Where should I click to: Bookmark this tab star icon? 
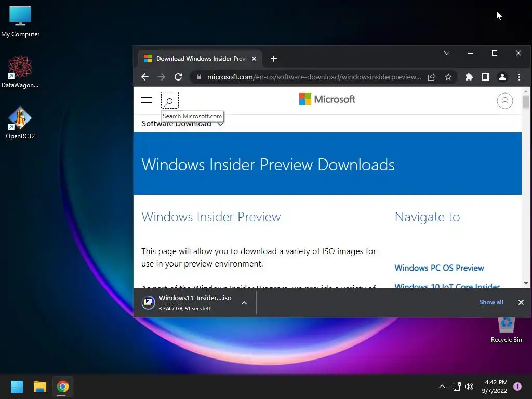(448, 77)
